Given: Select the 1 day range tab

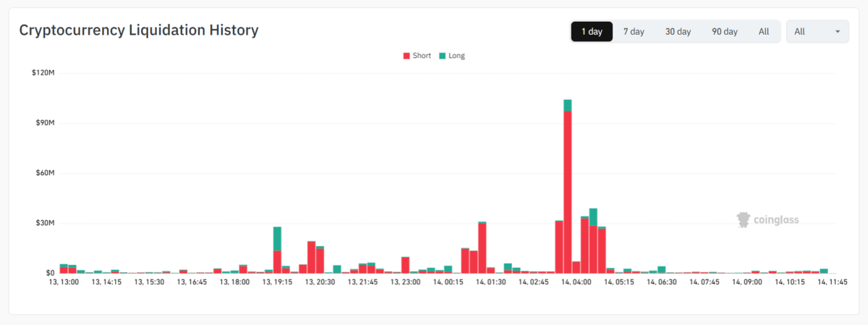Looking at the screenshot, I should [x=592, y=32].
